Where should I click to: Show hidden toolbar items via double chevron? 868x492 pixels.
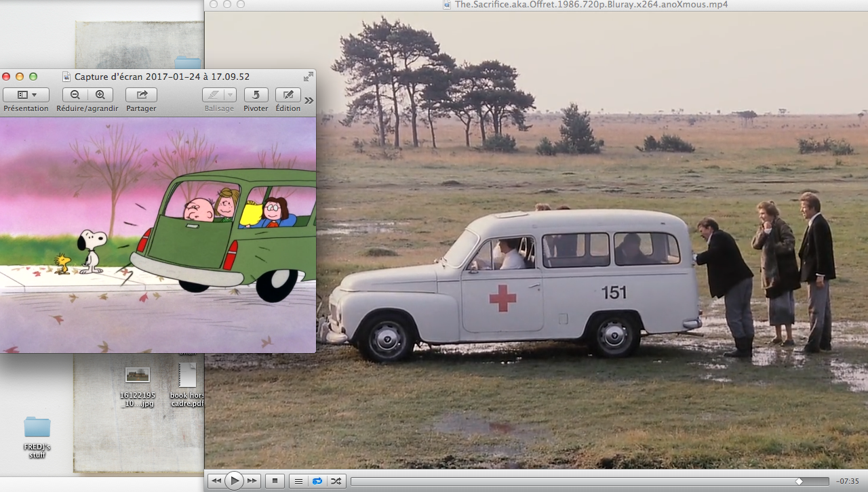pos(309,100)
